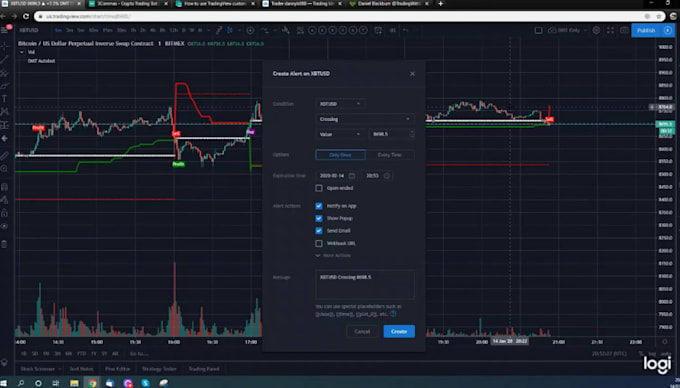
Task: Select the brush drawing tool
Action: pyautogui.click(x=4, y=86)
